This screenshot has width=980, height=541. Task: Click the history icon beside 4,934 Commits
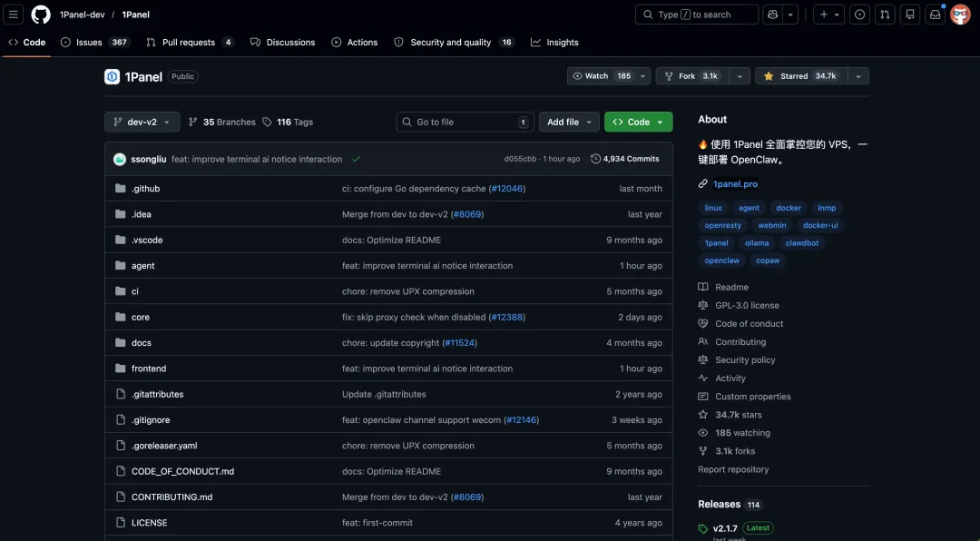595,159
